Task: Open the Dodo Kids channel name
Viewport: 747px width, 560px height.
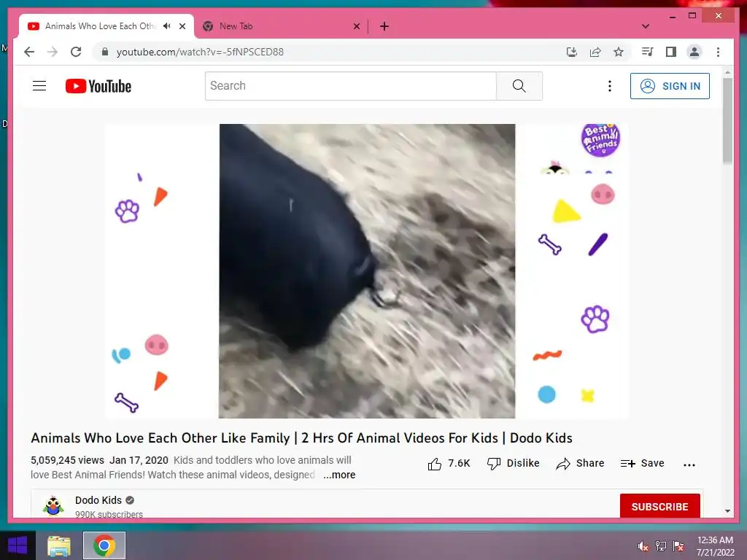Action: point(98,500)
